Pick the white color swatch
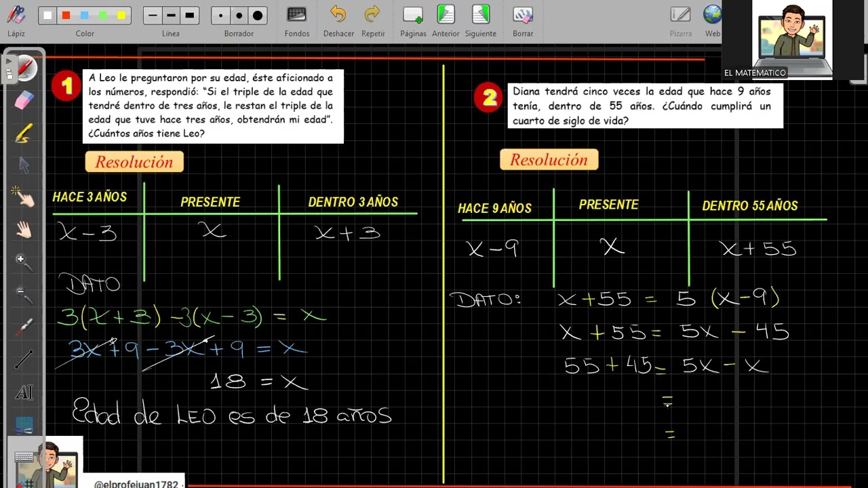 (x=47, y=16)
